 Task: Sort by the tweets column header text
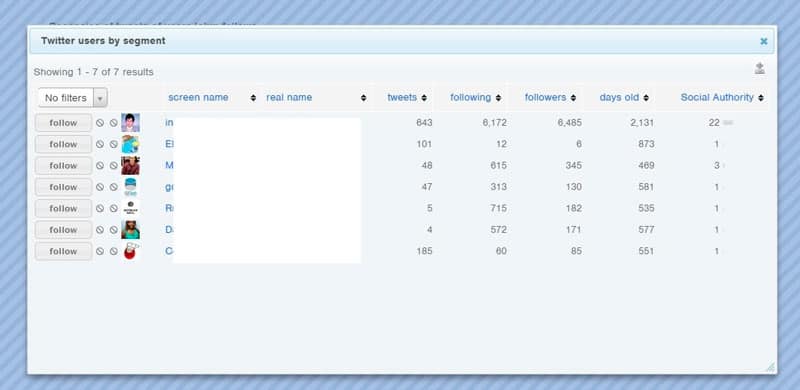coord(402,98)
